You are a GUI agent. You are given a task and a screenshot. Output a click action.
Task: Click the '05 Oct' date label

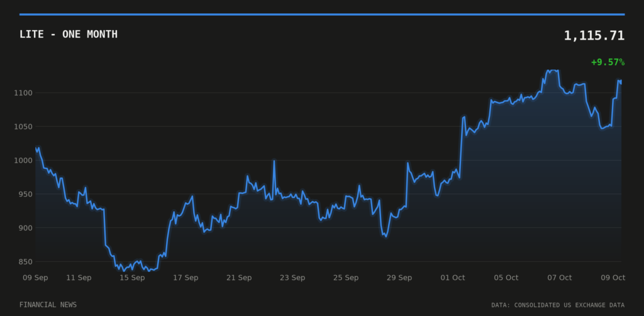pyautogui.click(x=506, y=278)
